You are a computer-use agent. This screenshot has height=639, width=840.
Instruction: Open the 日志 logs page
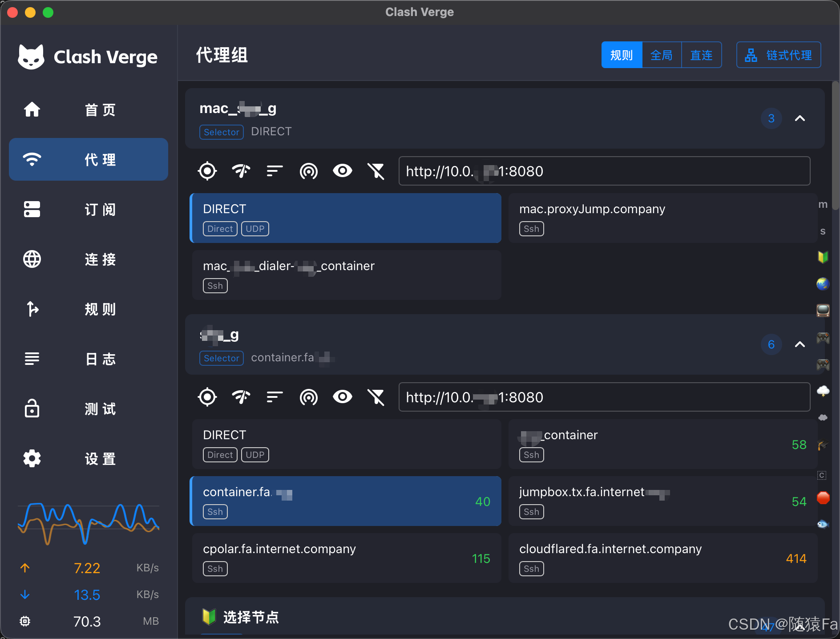pos(89,359)
